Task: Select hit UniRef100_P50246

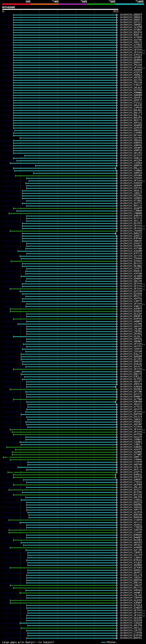Action: click(x=131, y=65)
